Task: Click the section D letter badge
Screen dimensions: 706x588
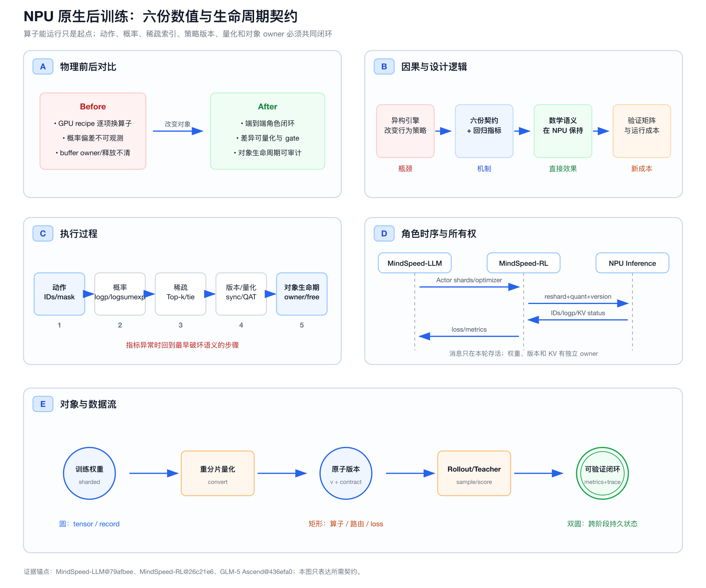Action: tap(384, 233)
